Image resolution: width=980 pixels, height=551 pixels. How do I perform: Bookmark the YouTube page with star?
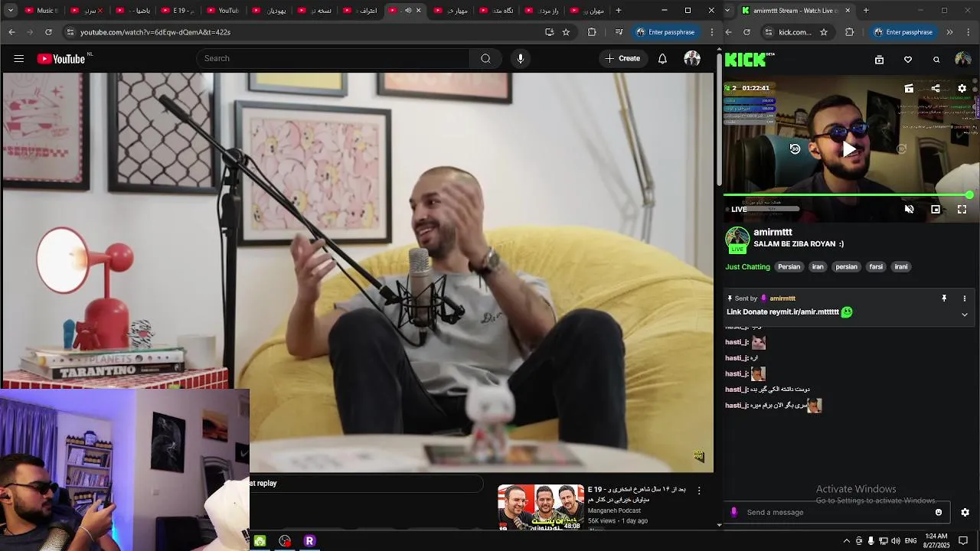click(566, 32)
